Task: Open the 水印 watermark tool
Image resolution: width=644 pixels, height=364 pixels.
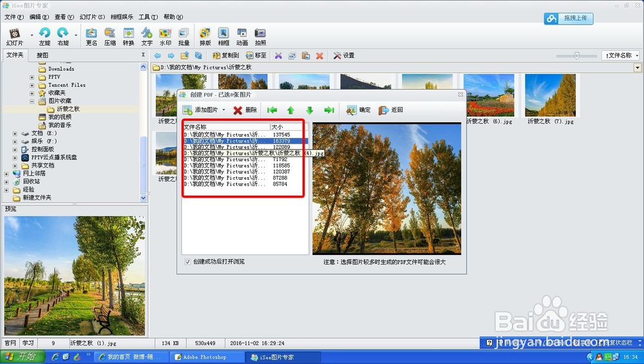Action: pos(165,37)
